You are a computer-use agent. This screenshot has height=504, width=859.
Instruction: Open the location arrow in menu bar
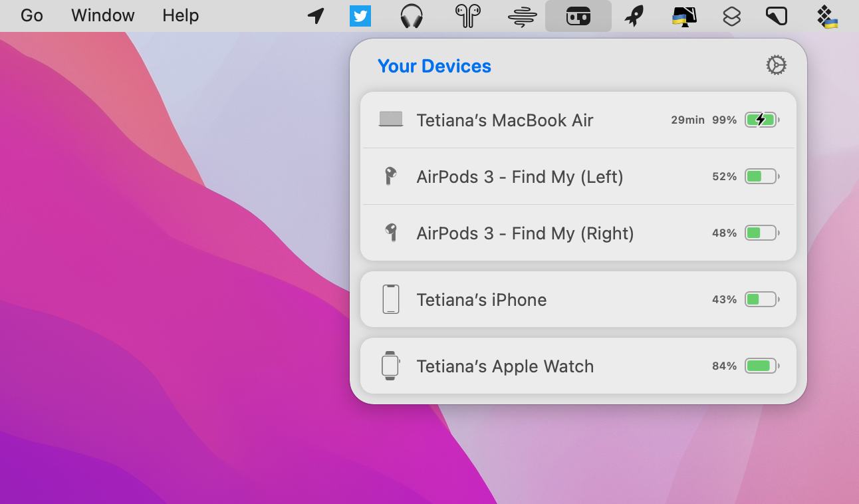pyautogui.click(x=315, y=15)
